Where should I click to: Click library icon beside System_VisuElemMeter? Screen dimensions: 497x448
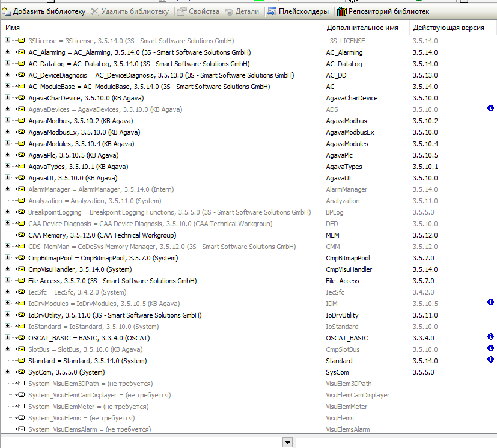tap(21, 406)
